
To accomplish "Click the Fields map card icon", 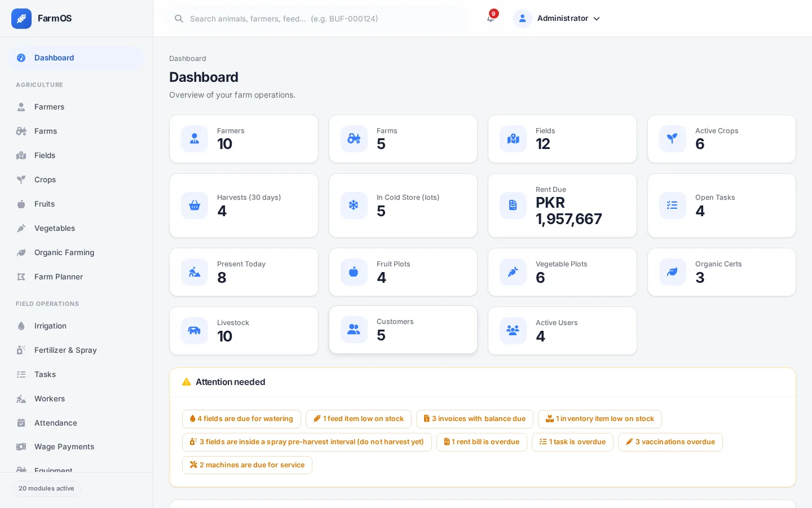I will (x=513, y=139).
